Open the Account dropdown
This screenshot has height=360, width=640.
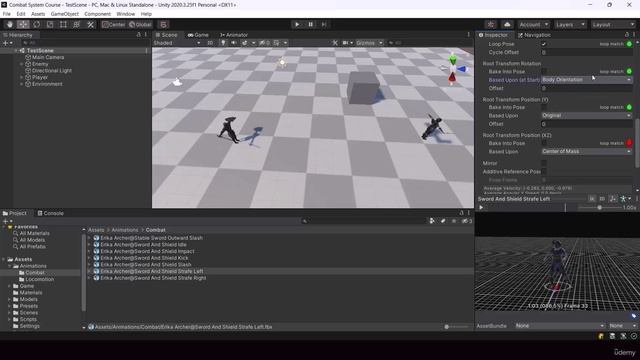pyautogui.click(x=533, y=24)
